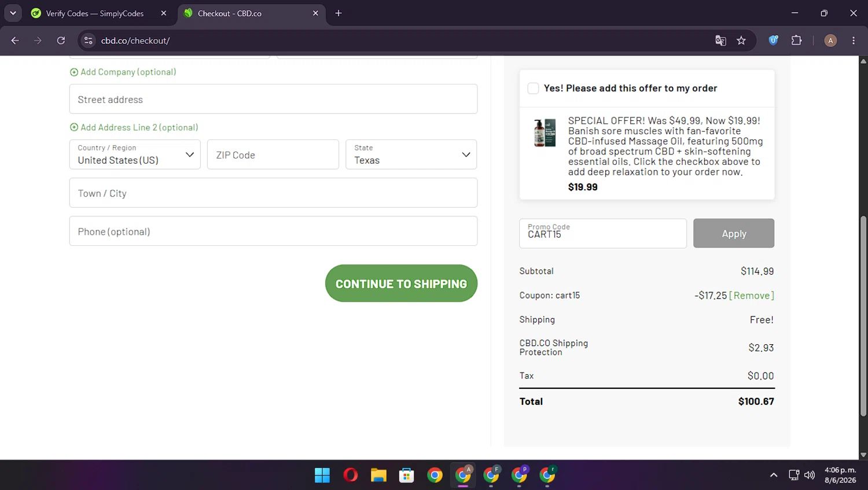The width and height of the screenshot is (868, 490).
Task: Switch to the Chrome window with F badge
Action: coord(491,475)
